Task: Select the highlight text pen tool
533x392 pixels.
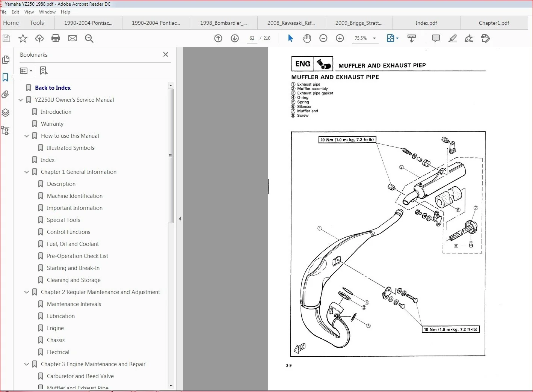Action: pos(453,38)
